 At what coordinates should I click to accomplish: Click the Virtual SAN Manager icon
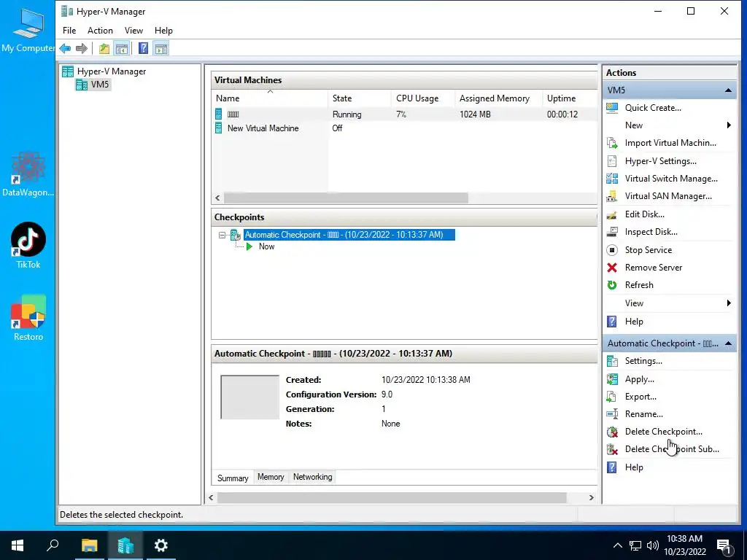612,196
